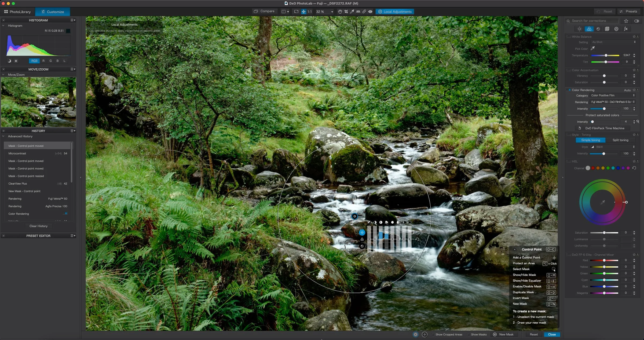Open the Horizon leveling tool
644x340 pixels.
pos(358,12)
